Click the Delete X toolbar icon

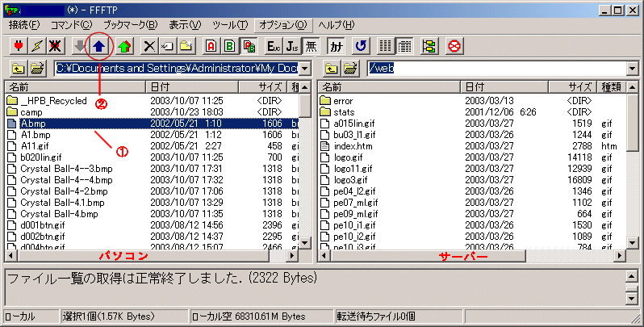point(149,46)
